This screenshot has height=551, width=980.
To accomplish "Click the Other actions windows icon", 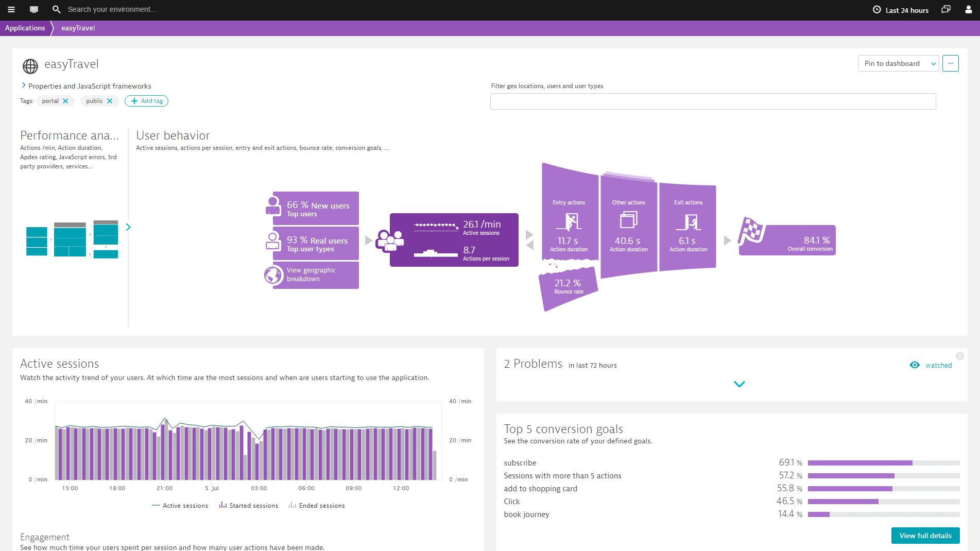I will point(628,220).
